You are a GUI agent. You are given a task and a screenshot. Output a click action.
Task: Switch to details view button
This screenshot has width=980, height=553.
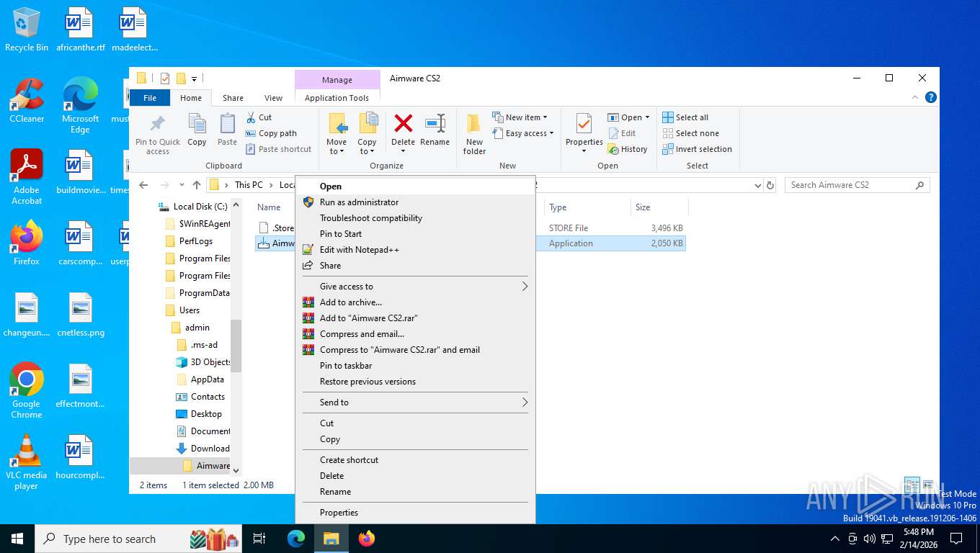912,485
